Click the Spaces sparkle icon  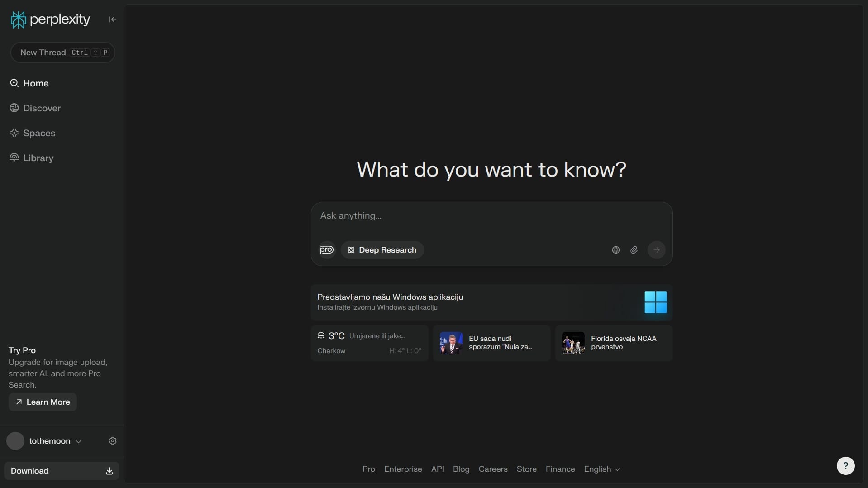(14, 133)
